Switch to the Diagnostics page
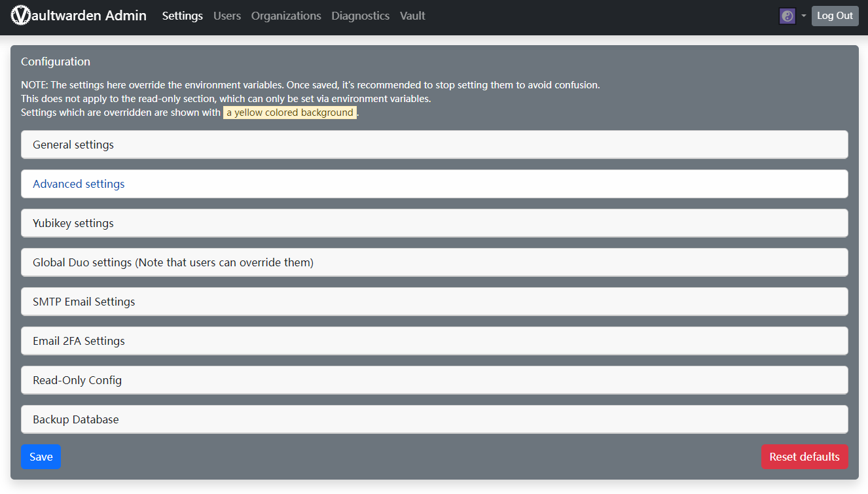Image resolution: width=868 pixels, height=494 pixels. click(x=361, y=16)
